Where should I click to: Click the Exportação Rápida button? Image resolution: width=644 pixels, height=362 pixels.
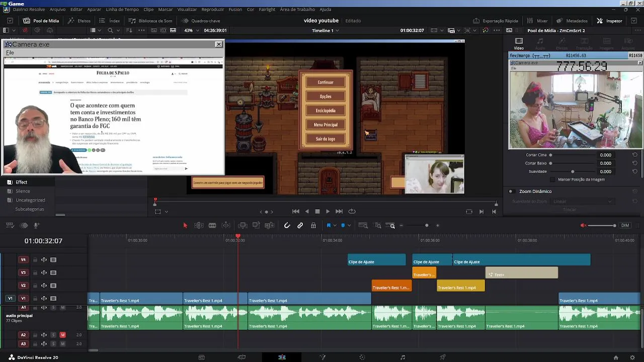tap(496, 21)
